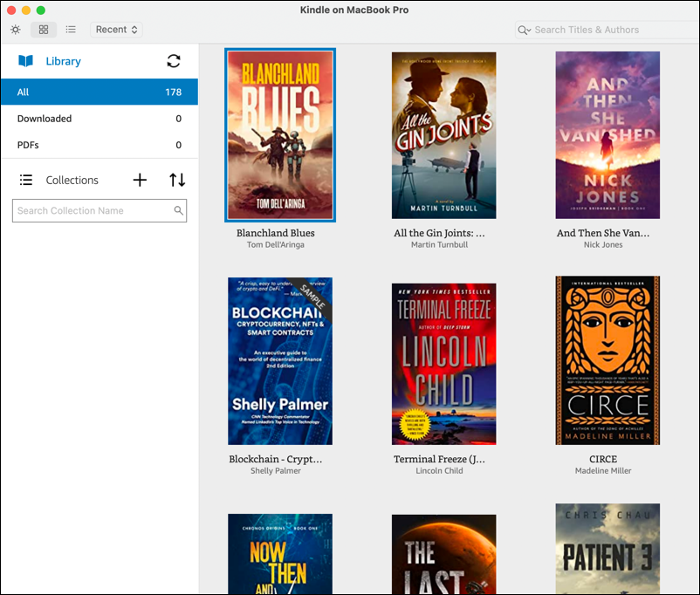Image resolution: width=700 pixels, height=595 pixels.
Task: Select the Downloaded filter
Action: tap(100, 119)
